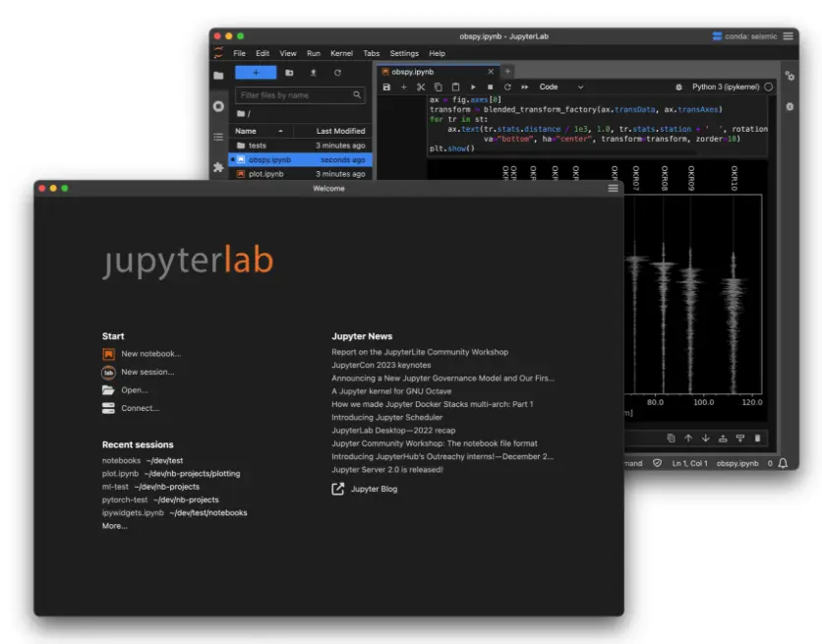Click New session... in Start section
Viewport: 822px width, 644px height.
(138, 372)
